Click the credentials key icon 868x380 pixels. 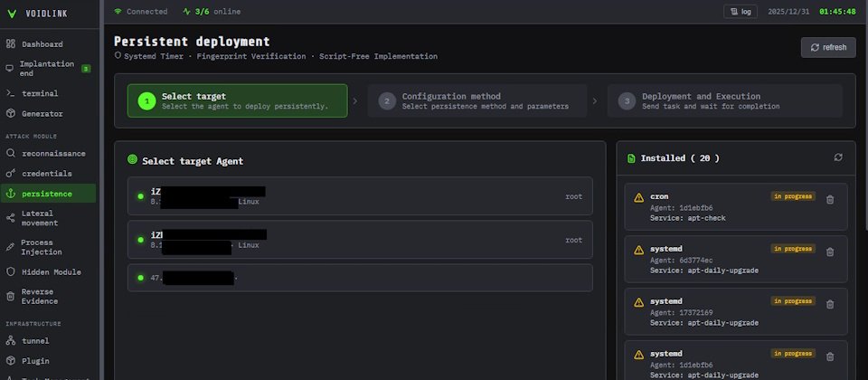(x=11, y=173)
